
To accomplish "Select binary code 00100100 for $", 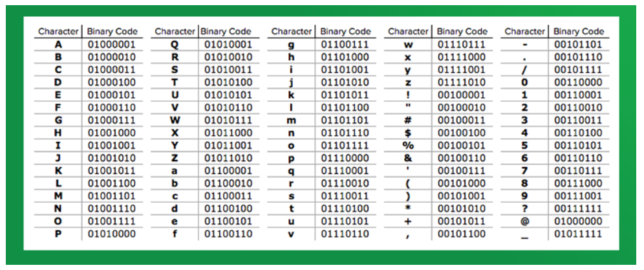I will coord(461,133).
